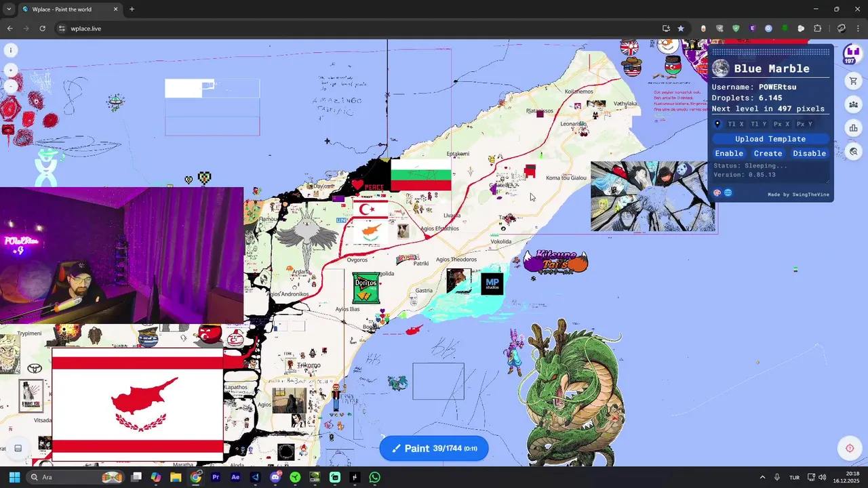Click the map pin coordinate icon in Blue Marble
Image resolution: width=868 pixels, height=488 pixels.
[x=718, y=124]
